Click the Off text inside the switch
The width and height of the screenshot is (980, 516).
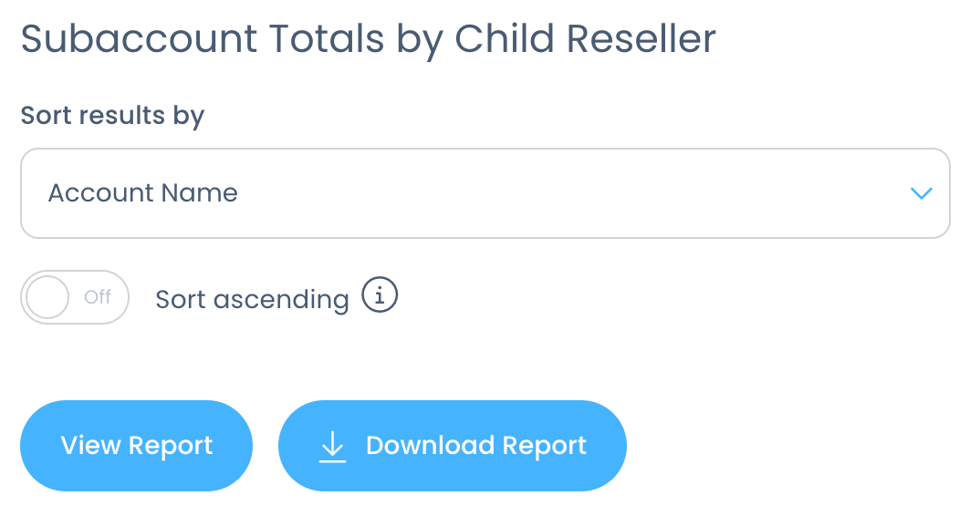(98, 296)
